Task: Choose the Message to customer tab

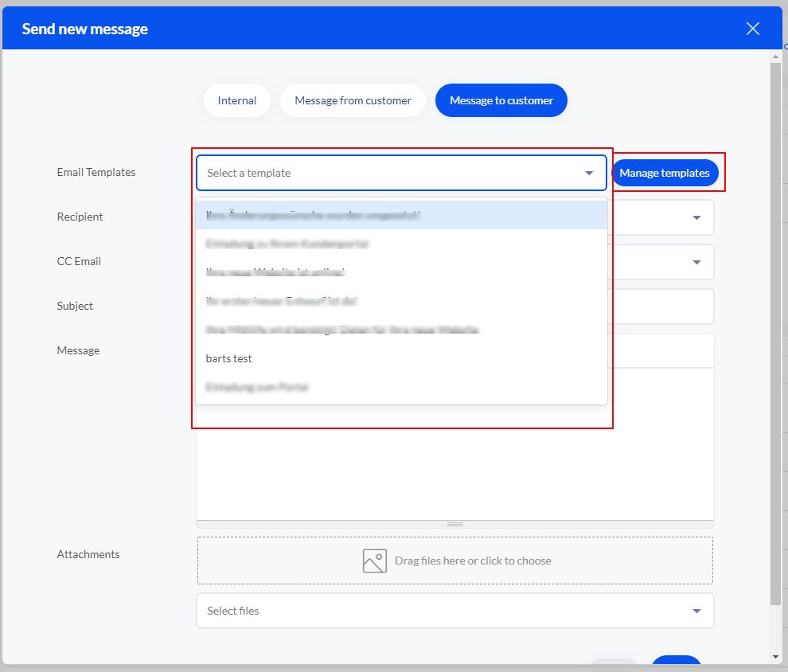Action: [x=501, y=100]
